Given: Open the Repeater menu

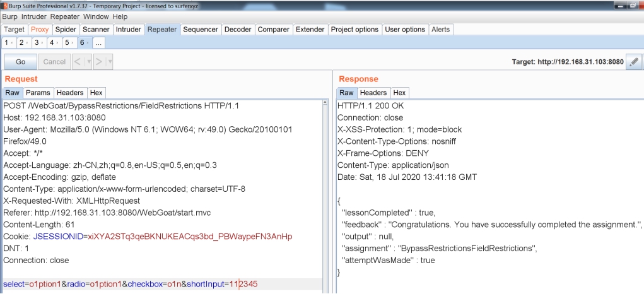Looking at the screenshot, I should click(65, 17).
